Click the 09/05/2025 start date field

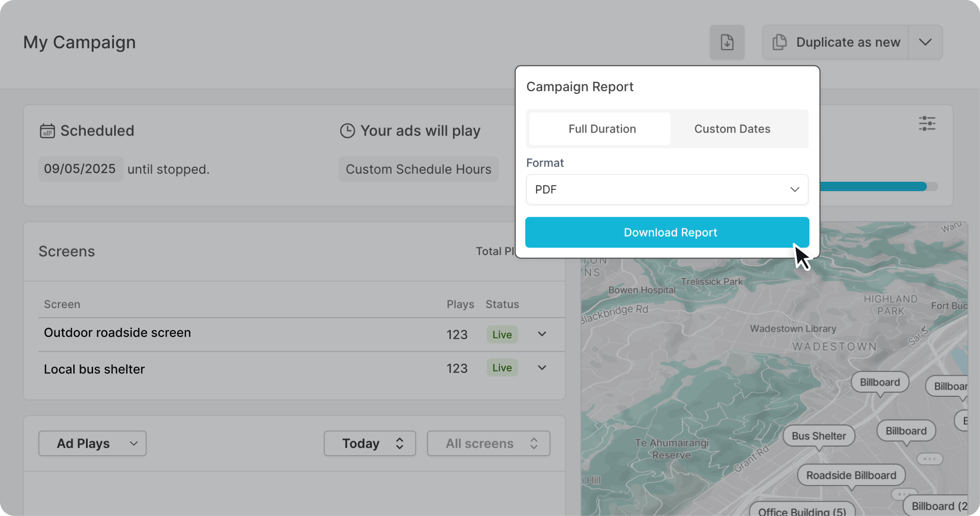(x=80, y=169)
